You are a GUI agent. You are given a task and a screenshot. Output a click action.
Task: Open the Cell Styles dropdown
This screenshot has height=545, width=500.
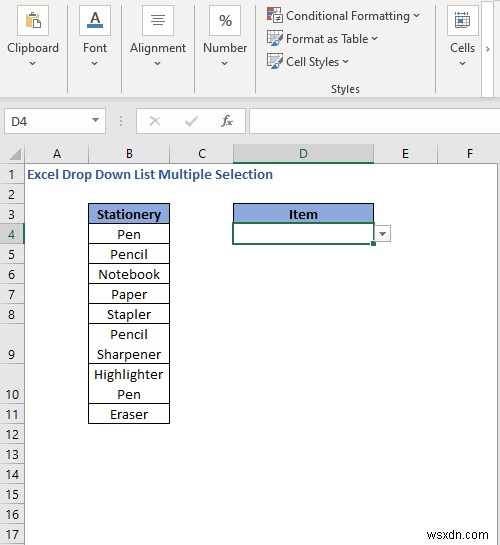345,62
